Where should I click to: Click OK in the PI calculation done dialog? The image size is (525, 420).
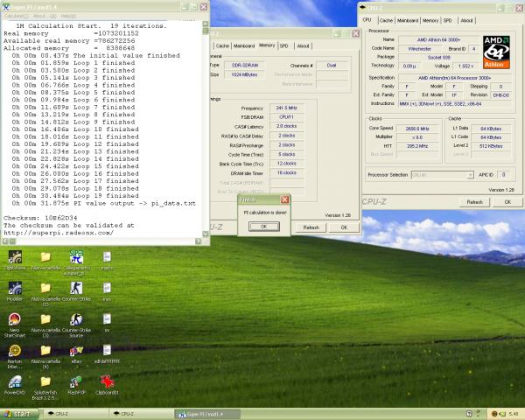264,227
